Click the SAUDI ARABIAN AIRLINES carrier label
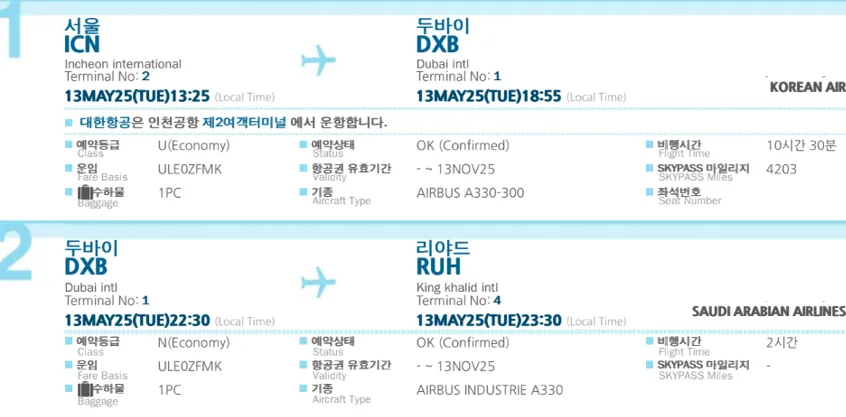Screen dimensions: 846x417 (x=769, y=311)
